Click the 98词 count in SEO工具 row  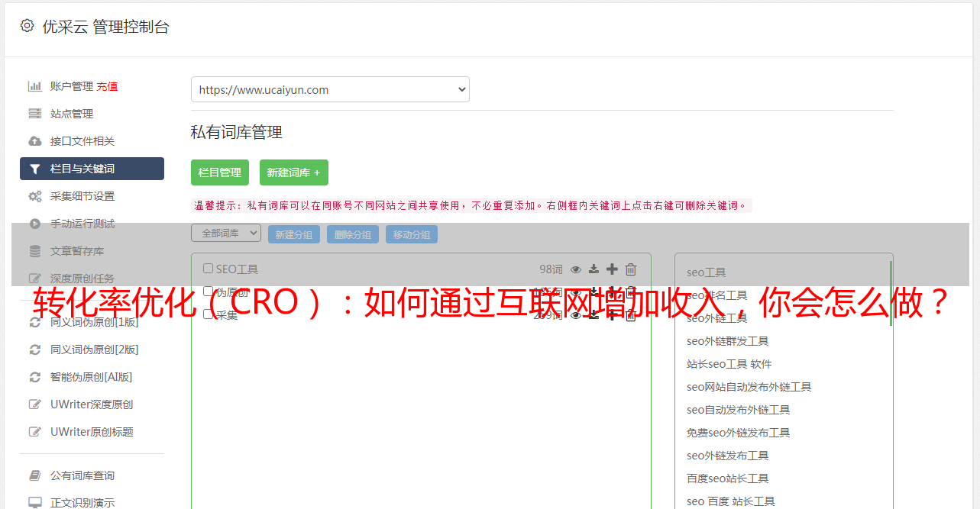pyautogui.click(x=551, y=269)
